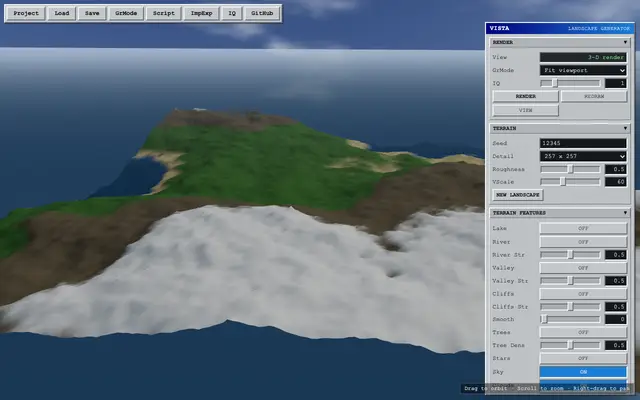Viewport: 640px width, 400px height.
Task: Open the IQ menu in top toolbar
Action: tap(232, 13)
